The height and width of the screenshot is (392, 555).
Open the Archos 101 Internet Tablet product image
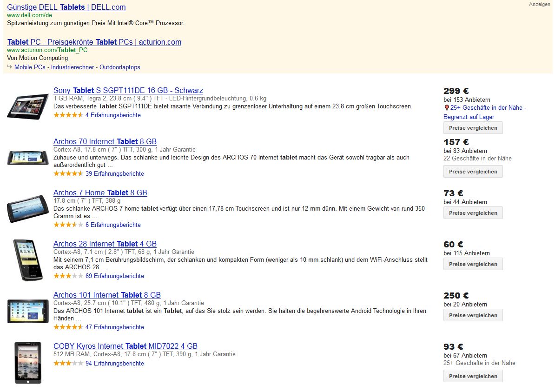pos(27,311)
